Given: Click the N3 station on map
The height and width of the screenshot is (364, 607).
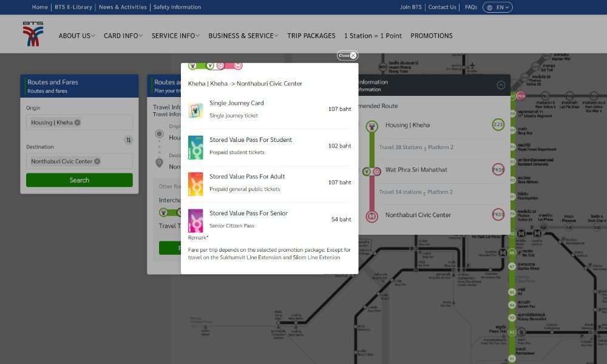Looking at the screenshot, I should coord(512,317).
